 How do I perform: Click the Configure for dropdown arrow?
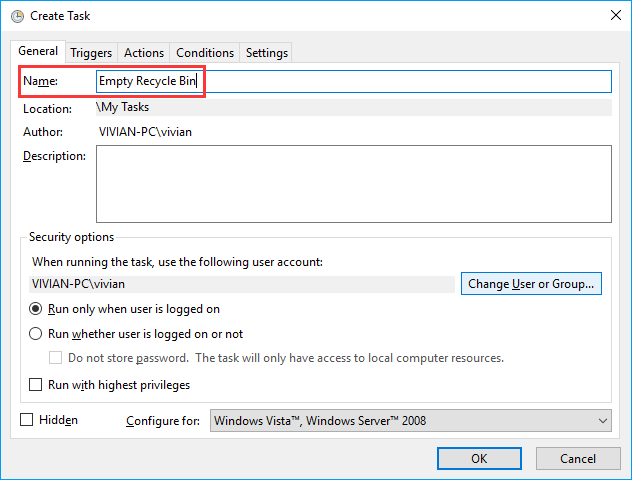coord(603,421)
